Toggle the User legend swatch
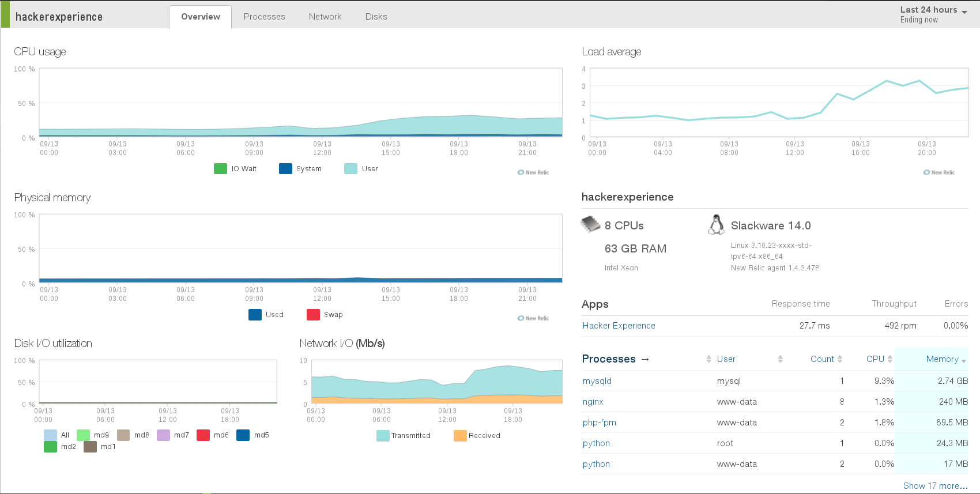Image resolution: width=980 pixels, height=494 pixels. click(350, 168)
